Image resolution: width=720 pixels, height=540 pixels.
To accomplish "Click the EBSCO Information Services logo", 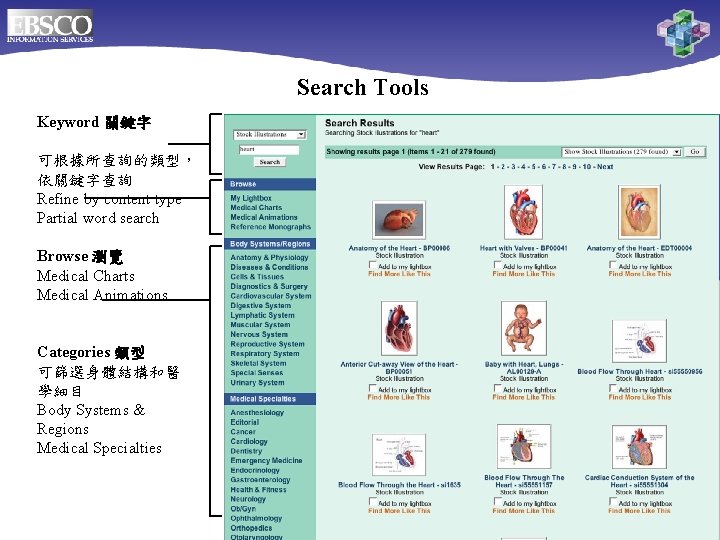I will coord(50,26).
